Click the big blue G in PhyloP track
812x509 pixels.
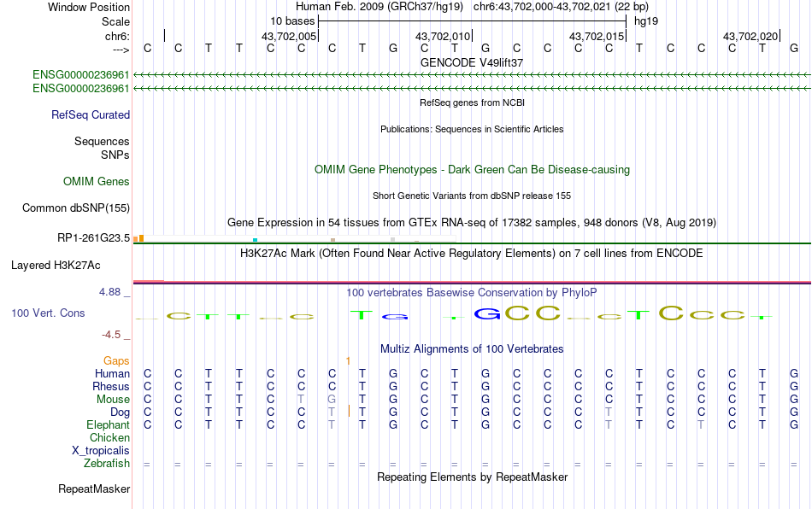pyautogui.click(x=487, y=313)
